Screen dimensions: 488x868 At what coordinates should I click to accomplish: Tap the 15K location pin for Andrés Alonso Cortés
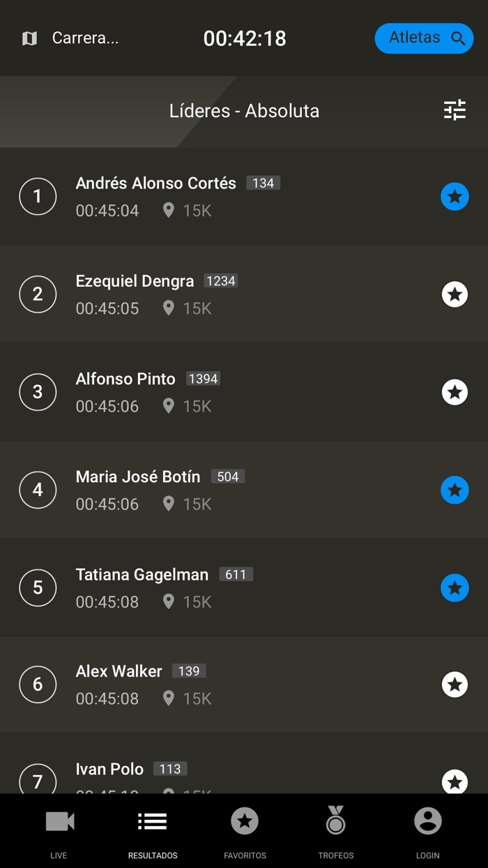click(168, 210)
